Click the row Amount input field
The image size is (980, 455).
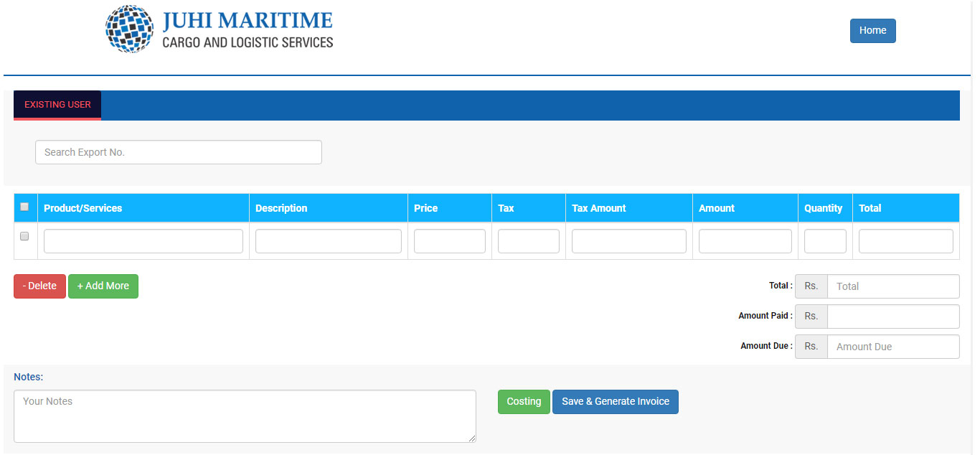tap(745, 241)
